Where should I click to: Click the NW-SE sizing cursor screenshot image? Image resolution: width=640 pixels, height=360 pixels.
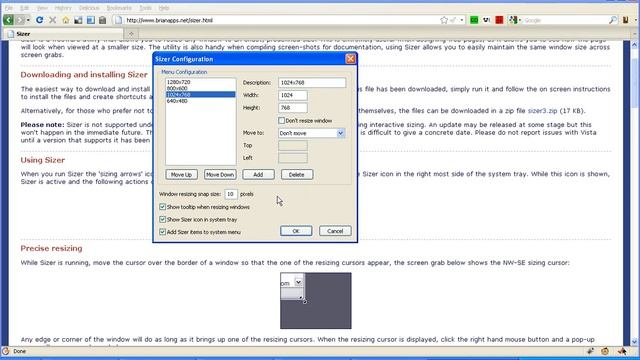tap(316, 301)
